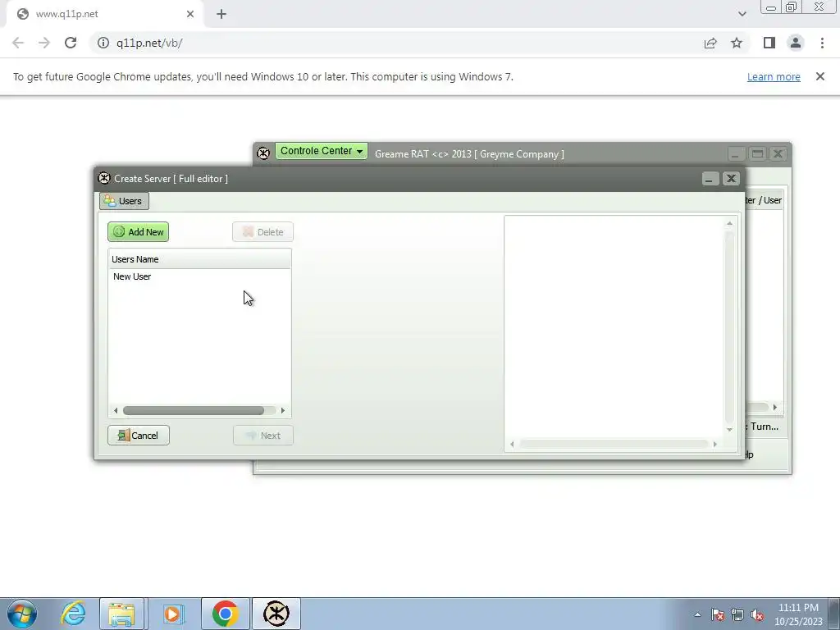Click right arrow of users list scrollbar
Image resolution: width=840 pixels, height=630 pixels.
click(x=283, y=411)
